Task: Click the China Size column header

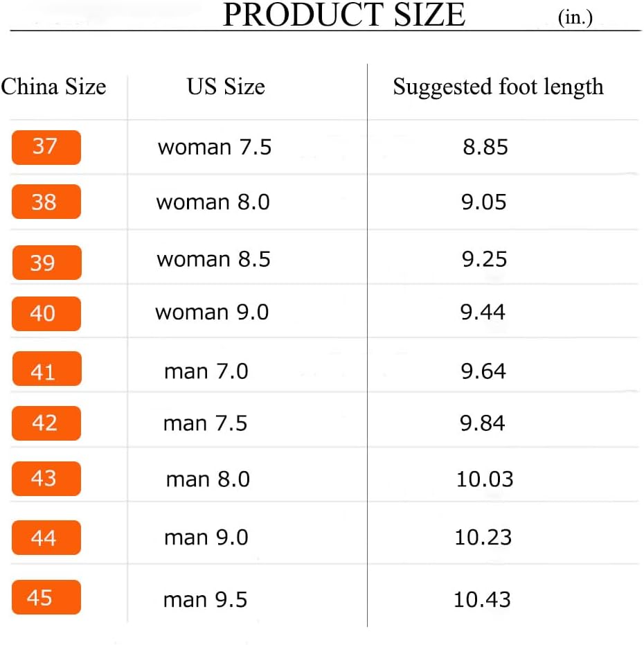Action: 53,87
